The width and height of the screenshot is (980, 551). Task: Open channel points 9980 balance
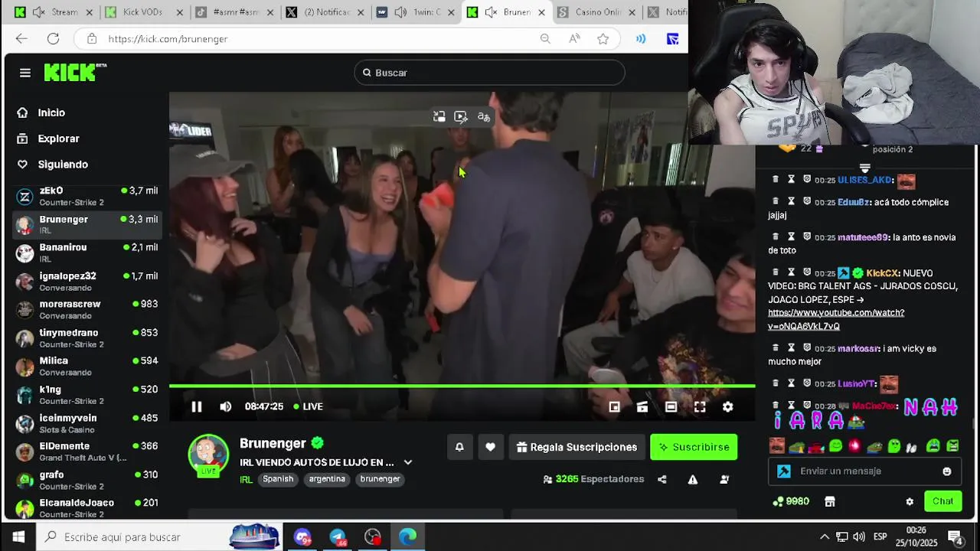tap(792, 501)
